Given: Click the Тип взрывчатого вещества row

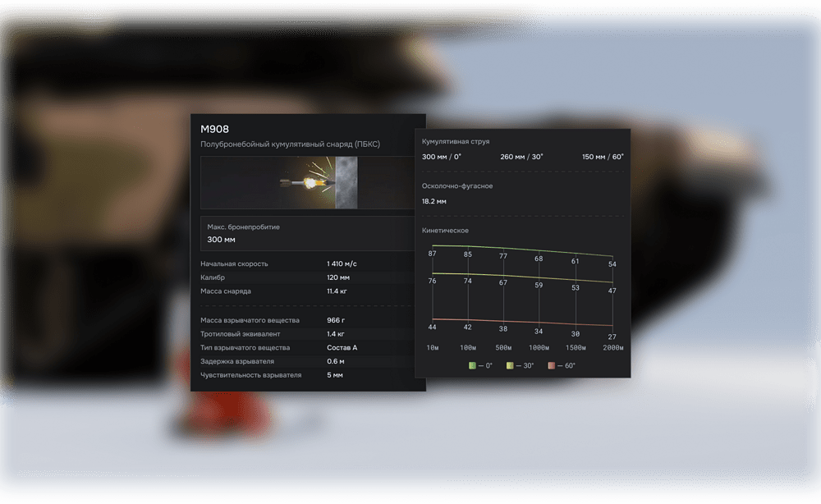Looking at the screenshot, I should (308, 347).
